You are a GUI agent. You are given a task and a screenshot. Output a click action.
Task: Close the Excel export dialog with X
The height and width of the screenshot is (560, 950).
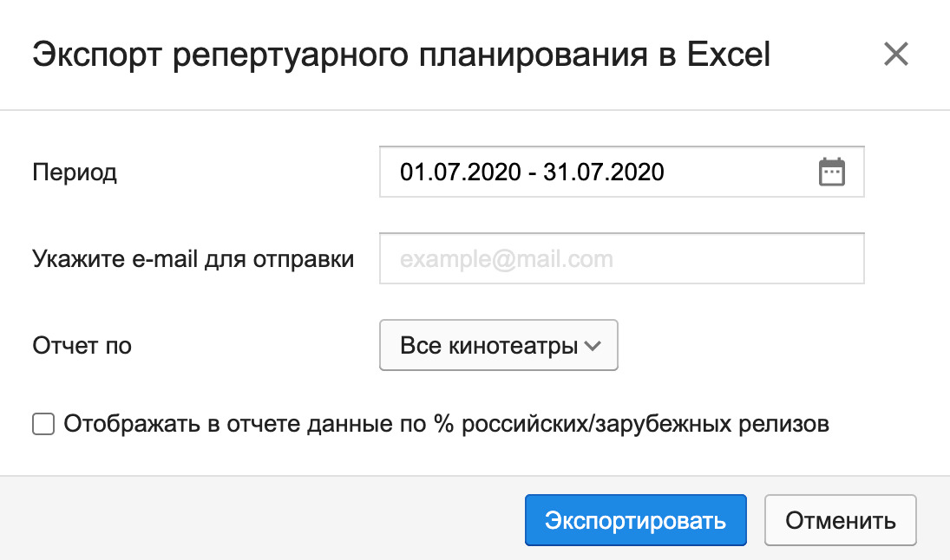point(895,54)
